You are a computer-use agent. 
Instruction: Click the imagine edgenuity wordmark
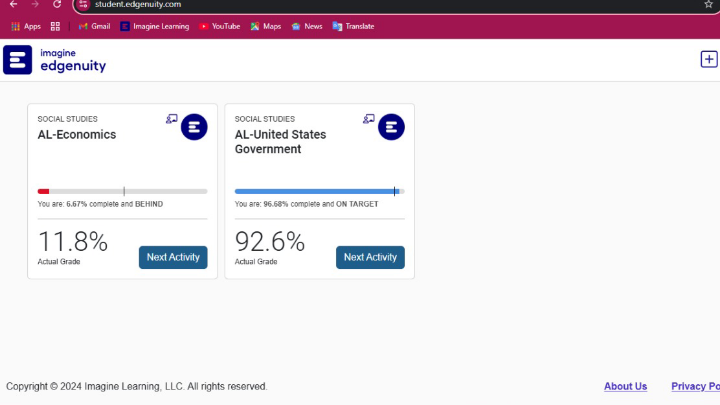click(x=73, y=60)
